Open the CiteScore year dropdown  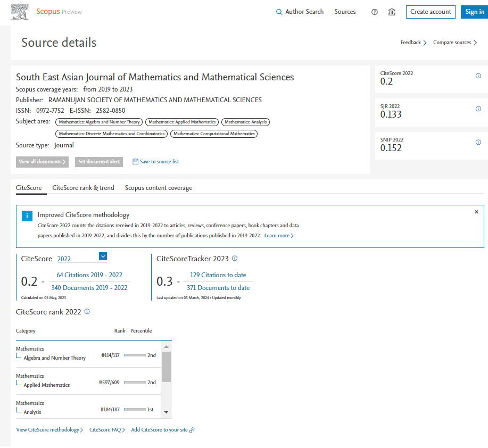[103, 256]
